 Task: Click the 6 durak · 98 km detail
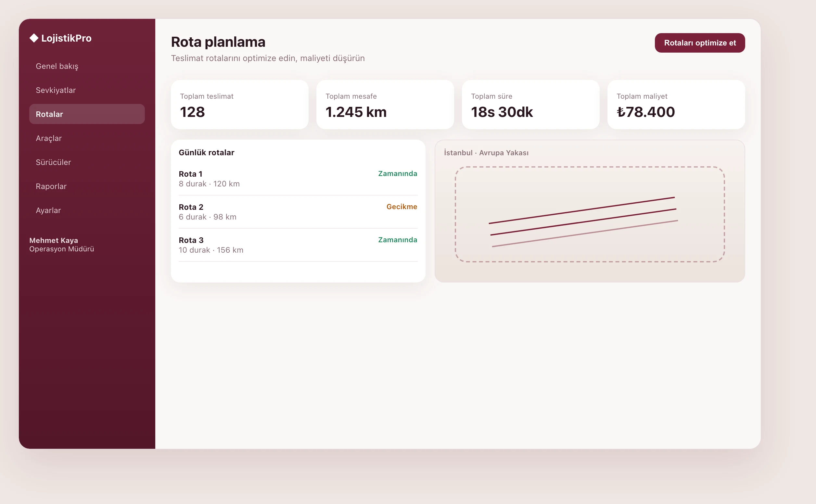pyautogui.click(x=207, y=217)
